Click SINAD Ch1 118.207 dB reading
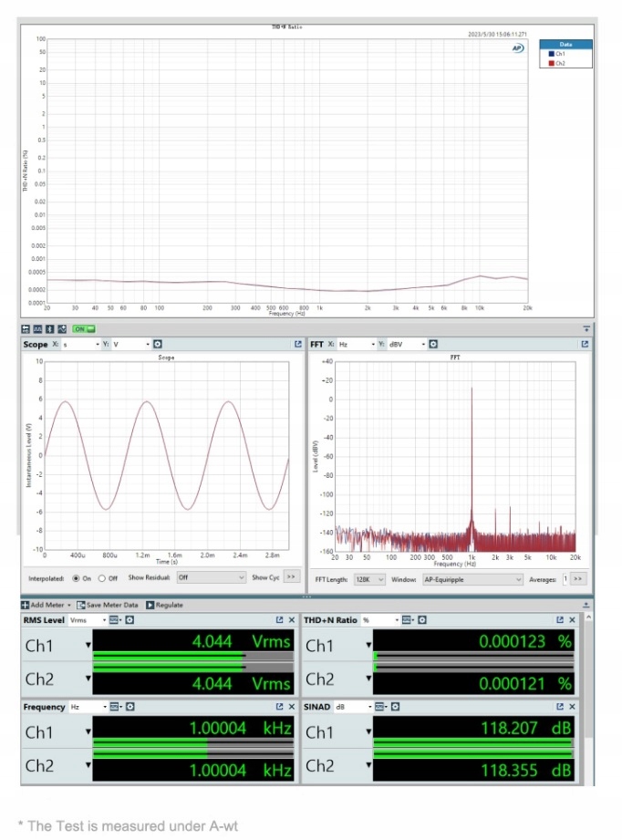 525,728
